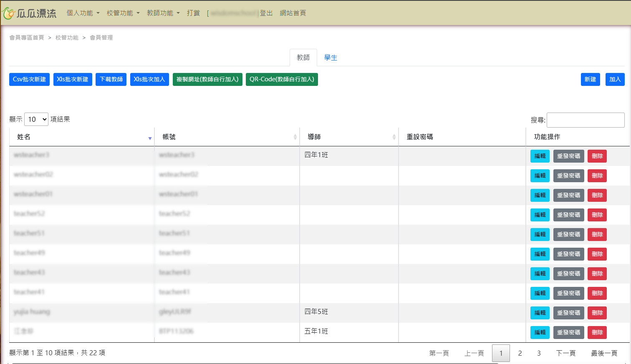Viewport: 631px width, 364px height.
Task: Delete the teacher of 五年1班
Action: pos(597,332)
